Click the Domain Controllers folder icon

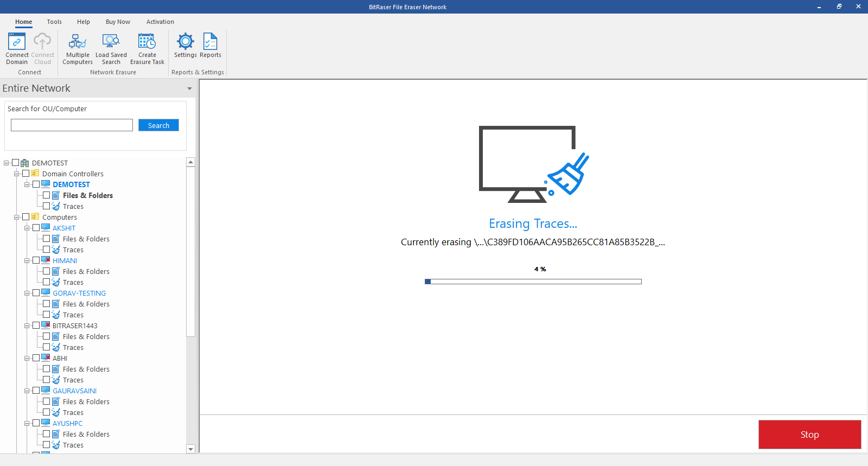point(35,174)
